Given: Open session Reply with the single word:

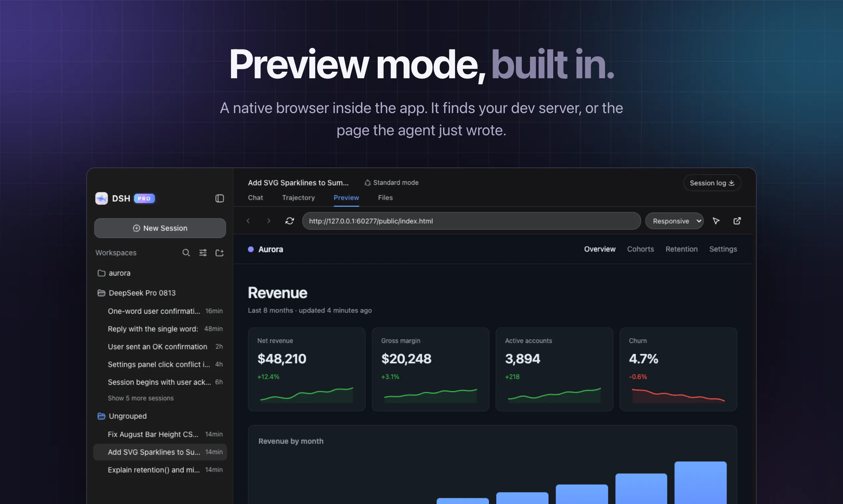Looking at the screenshot, I should (160, 329).
